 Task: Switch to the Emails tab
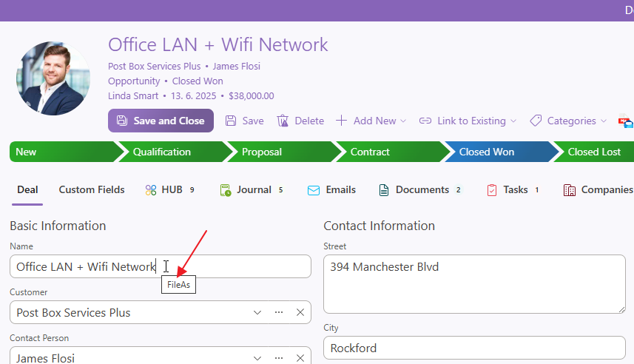click(x=331, y=190)
